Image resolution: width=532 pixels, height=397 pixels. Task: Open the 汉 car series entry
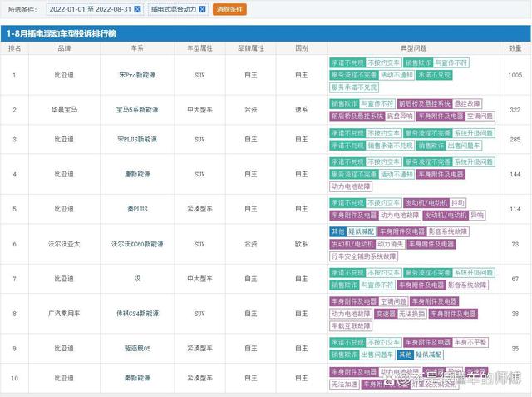(137, 279)
